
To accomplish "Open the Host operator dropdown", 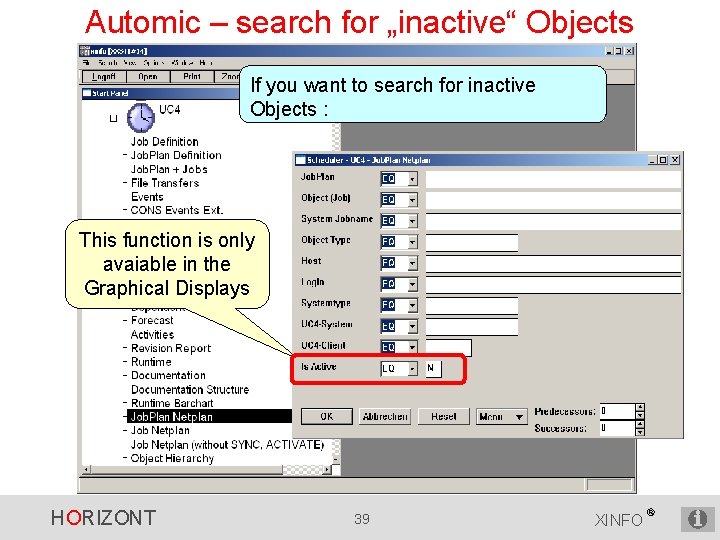I will [x=412, y=263].
